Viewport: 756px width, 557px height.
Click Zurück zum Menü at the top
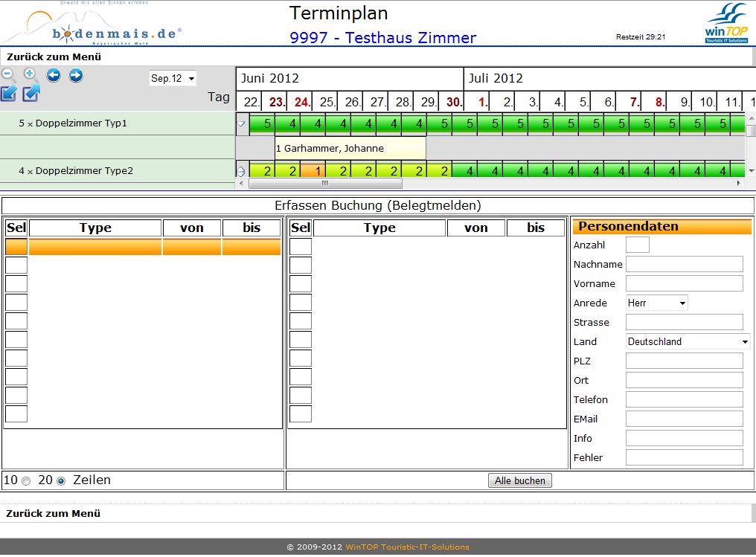tap(54, 57)
